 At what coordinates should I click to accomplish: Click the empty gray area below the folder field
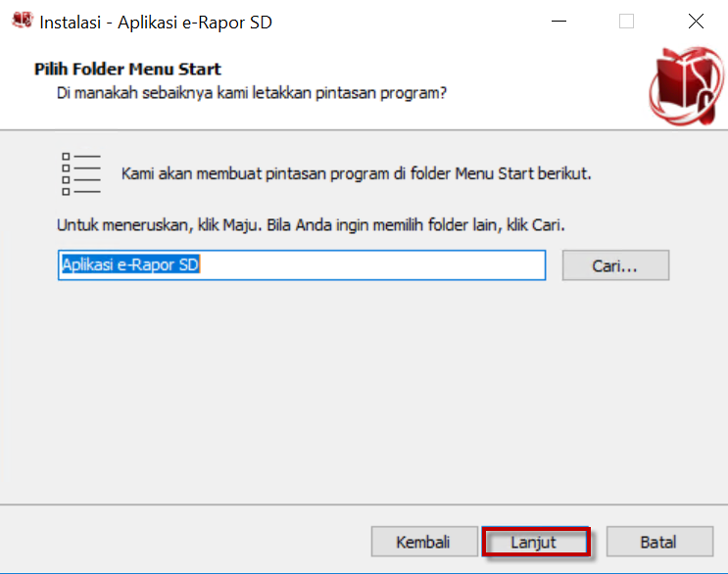point(364,392)
